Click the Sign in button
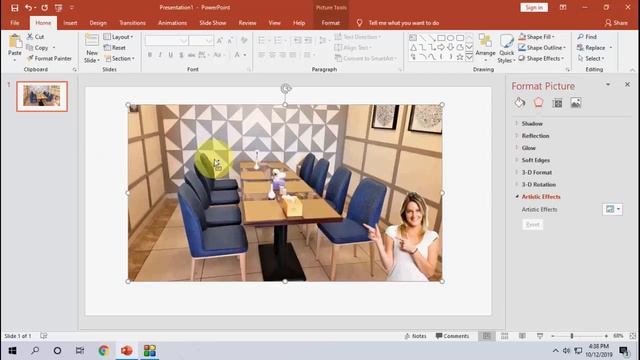Screen dimensions: 640x360 (x=534, y=7)
